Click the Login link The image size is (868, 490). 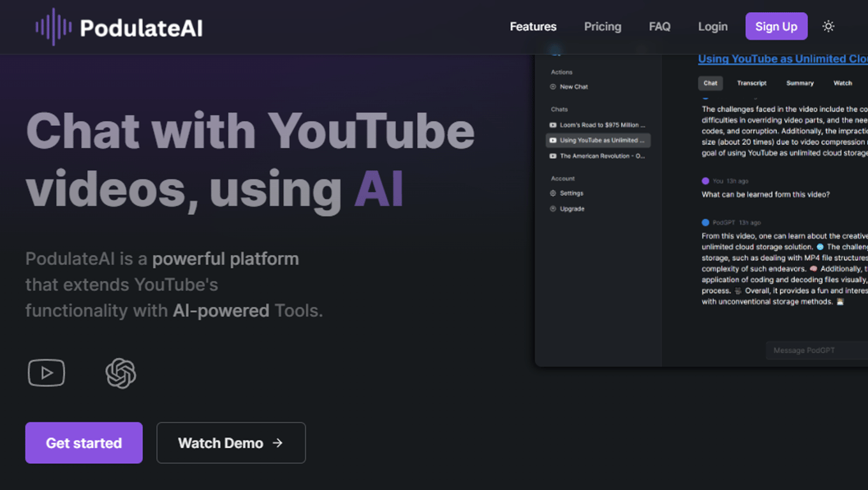coord(712,27)
